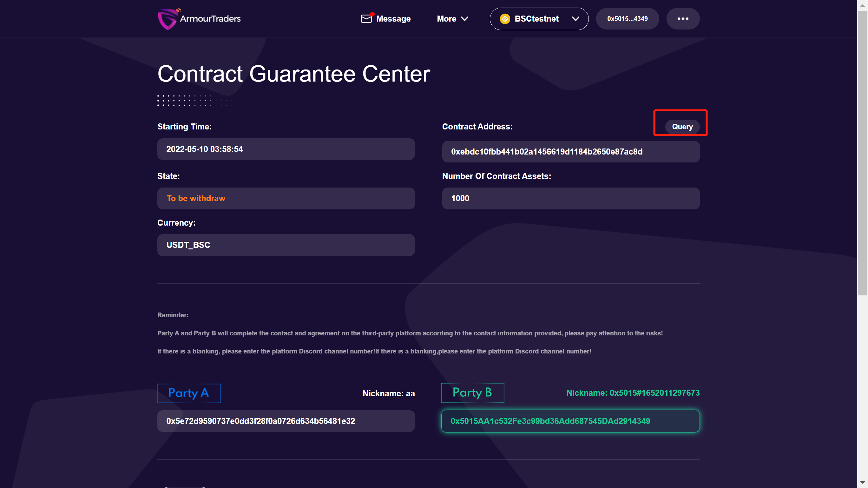Screen dimensions: 868x488
Task: Click the Party B wallet address box
Action: point(570,421)
